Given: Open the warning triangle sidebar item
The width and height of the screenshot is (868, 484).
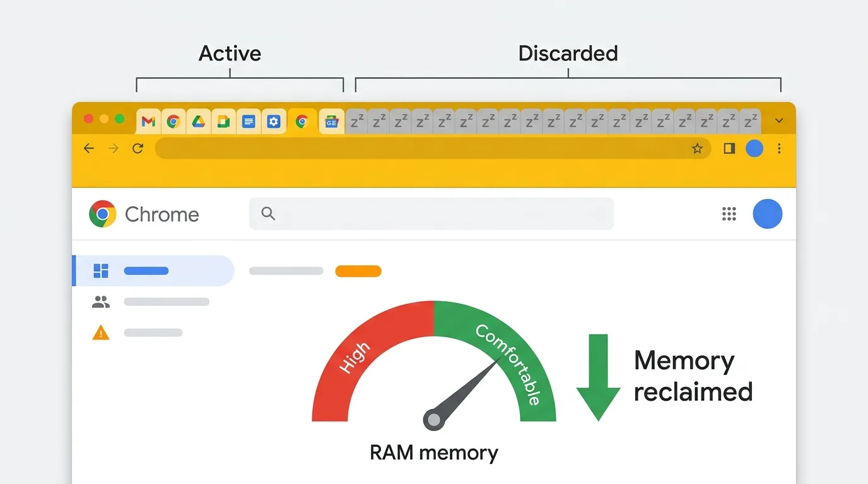Looking at the screenshot, I should pos(138,333).
